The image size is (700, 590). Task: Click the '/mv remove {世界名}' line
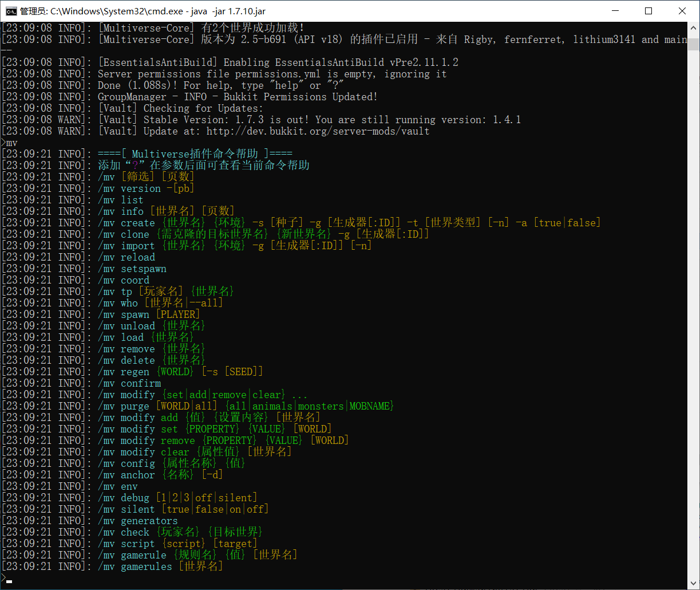point(104,349)
